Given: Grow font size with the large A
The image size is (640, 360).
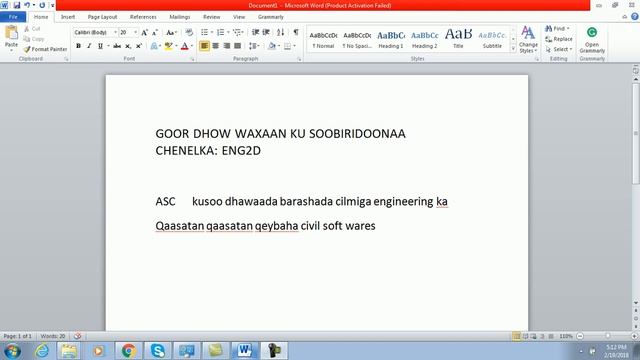Looking at the screenshot, I should click(x=144, y=32).
